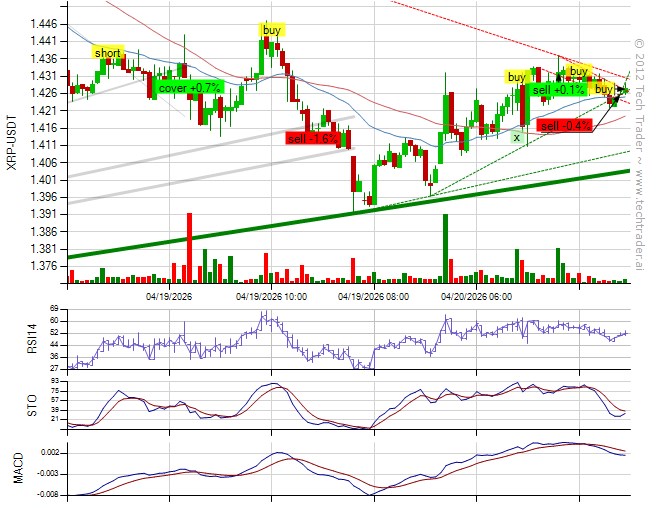Click the '04/20/2026 06:00' time label
This screenshot has height=514, width=657.
[x=476, y=297]
